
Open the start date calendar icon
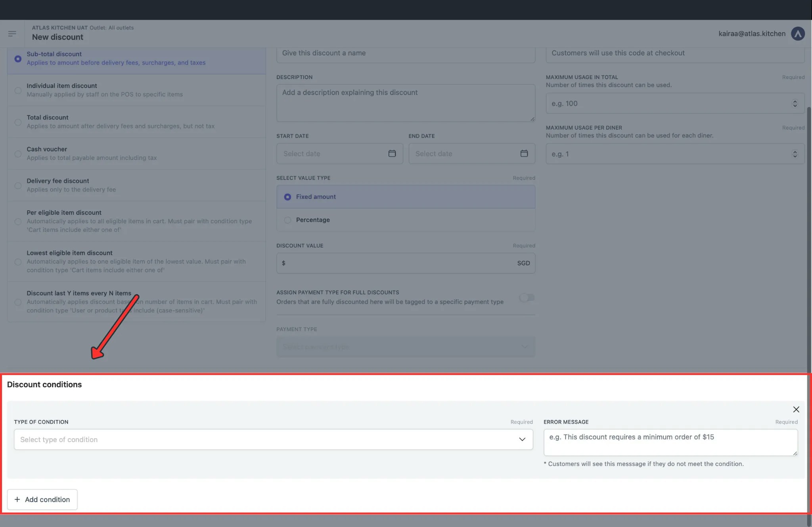[x=392, y=153]
